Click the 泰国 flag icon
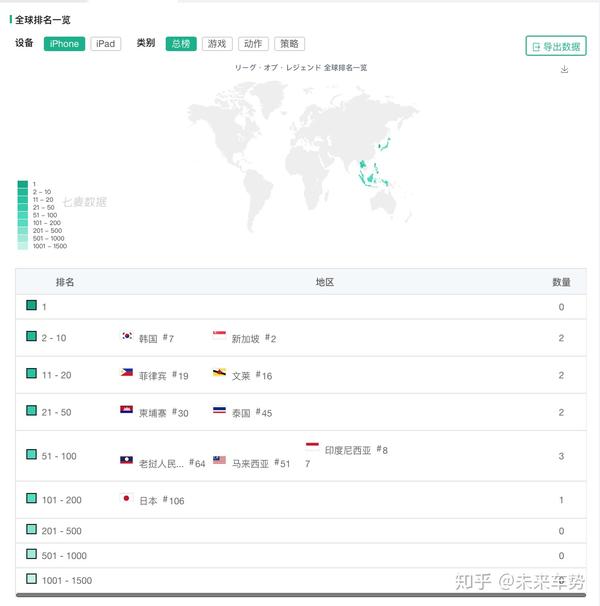 coord(219,410)
